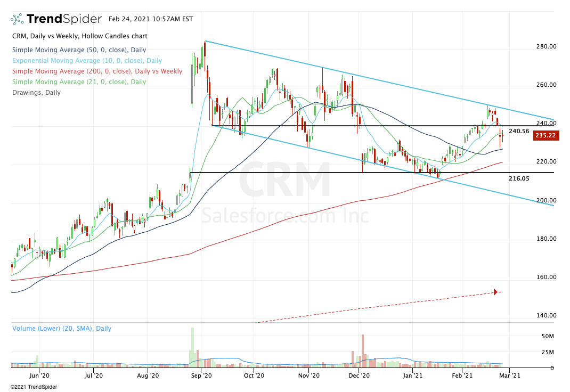Click the red 235.22 current price tag
The height and width of the screenshot is (392, 570).
coord(545,135)
